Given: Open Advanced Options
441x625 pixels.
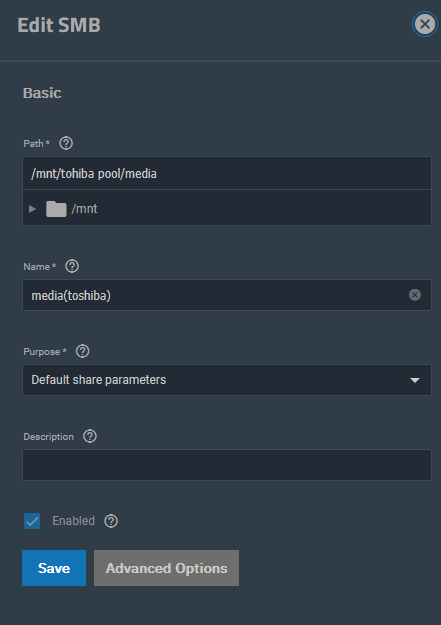Looking at the screenshot, I should pyautogui.click(x=166, y=568).
